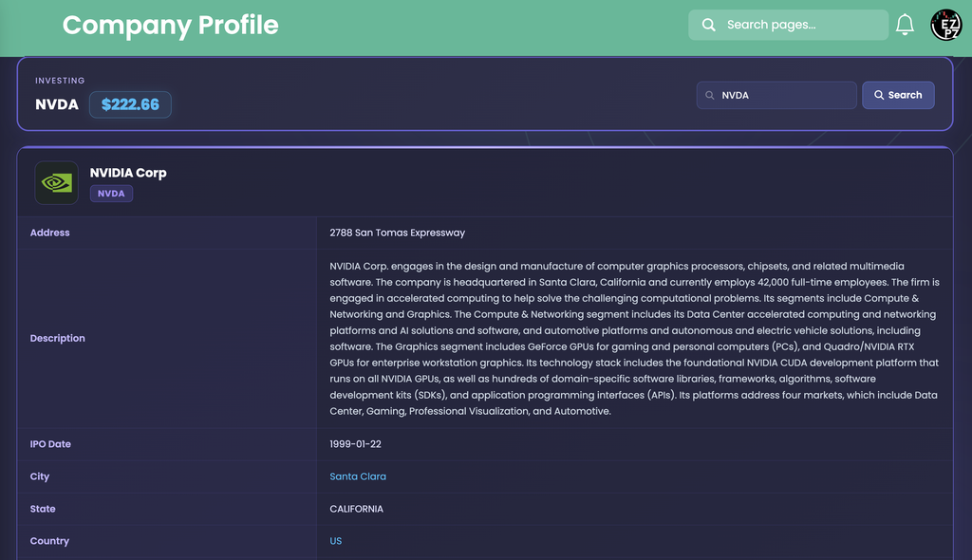Open the US country link
The image size is (972, 560).
click(x=335, y=541)
